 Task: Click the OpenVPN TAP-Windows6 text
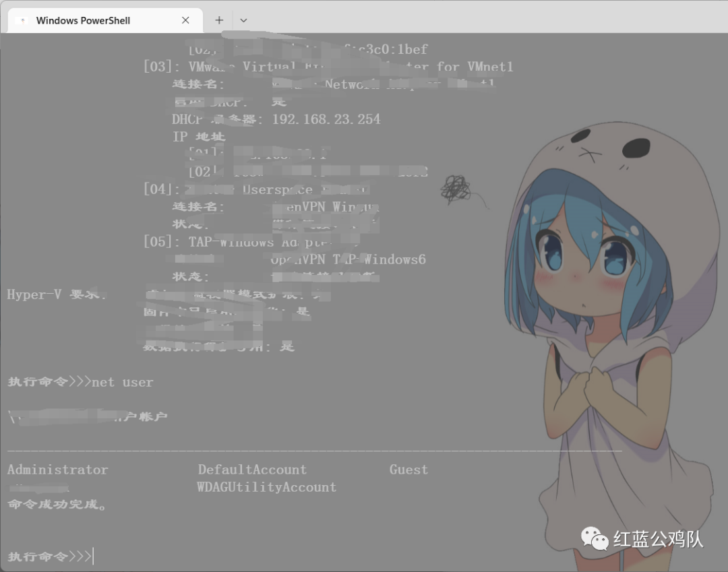[348, 259]
